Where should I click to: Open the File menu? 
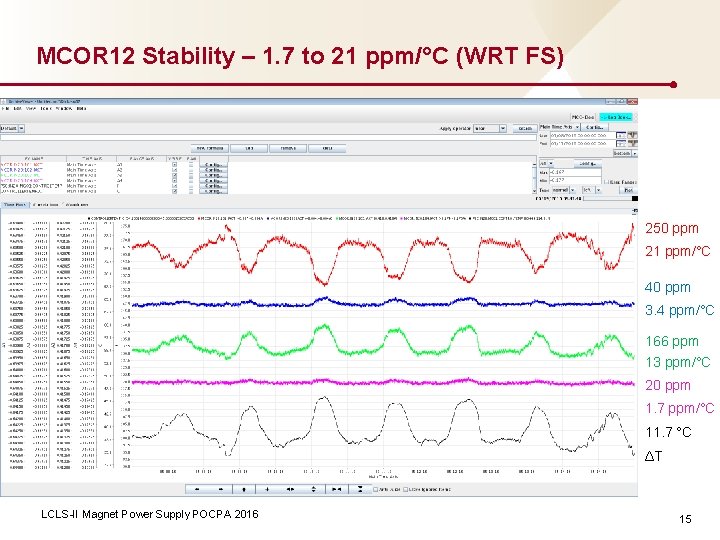pos(6,109)
